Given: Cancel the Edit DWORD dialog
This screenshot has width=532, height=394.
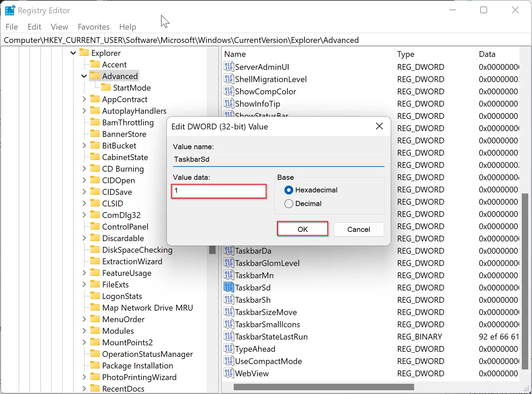Looking at the screenshot, I should tap(359, 229).
